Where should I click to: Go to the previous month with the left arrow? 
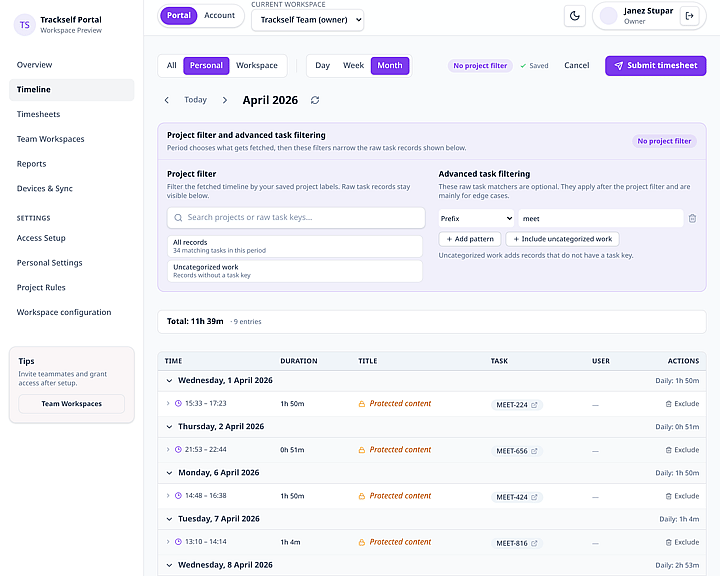[x=167, y=100]
